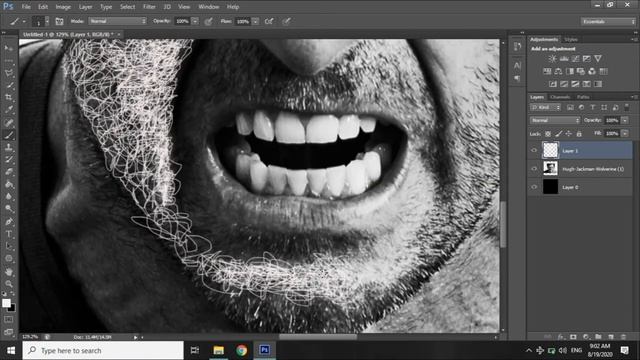Image resolution: width=640 pixels, height=360 pixels.
Task: Click the background color swatch
Action: tap(12, 308)
